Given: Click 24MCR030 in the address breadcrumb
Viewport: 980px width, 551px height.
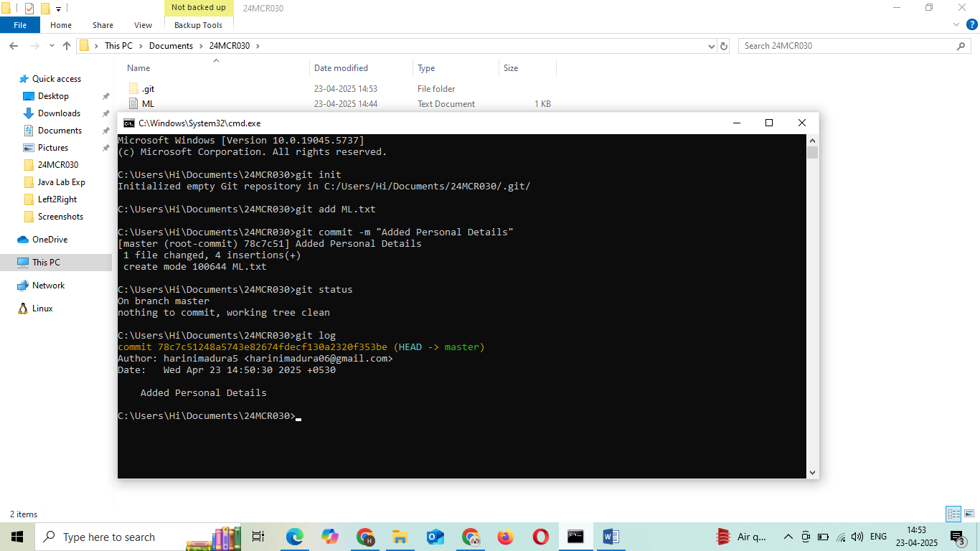Looking at the screenshot, I should coord(230,46).
